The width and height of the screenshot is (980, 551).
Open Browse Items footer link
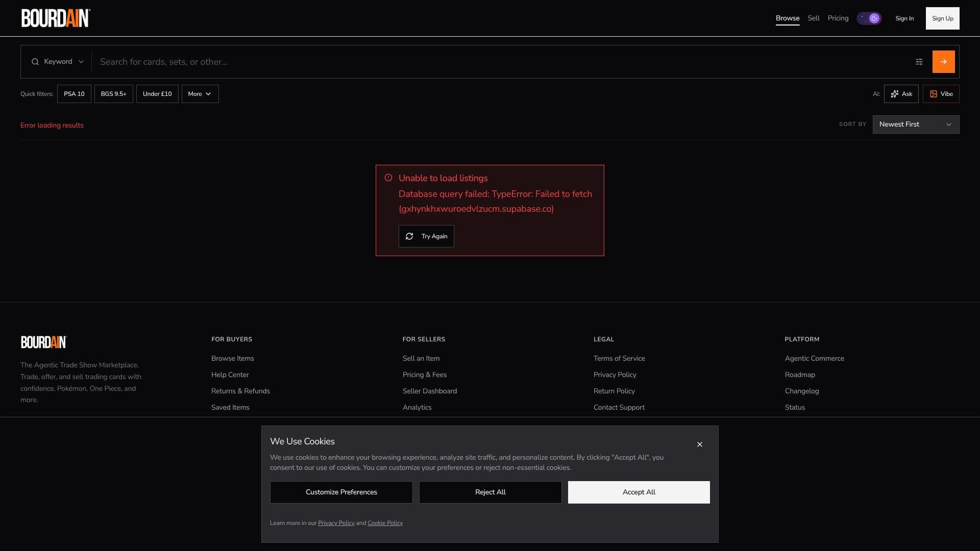[x=233, y=359]
